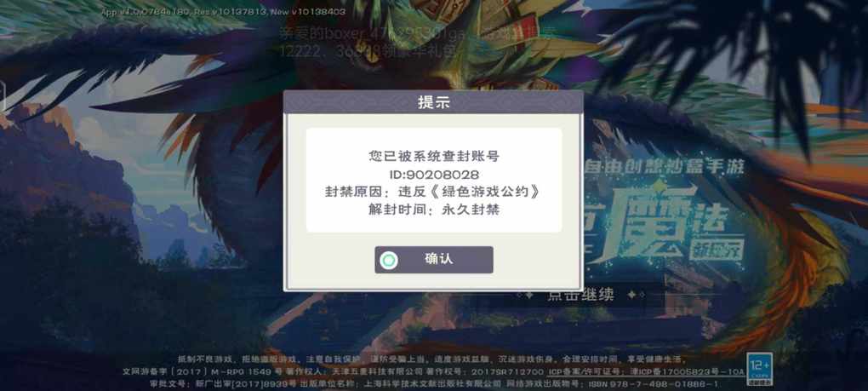Tap the 自由创想沙盒手游 tagline

point(663,166)
